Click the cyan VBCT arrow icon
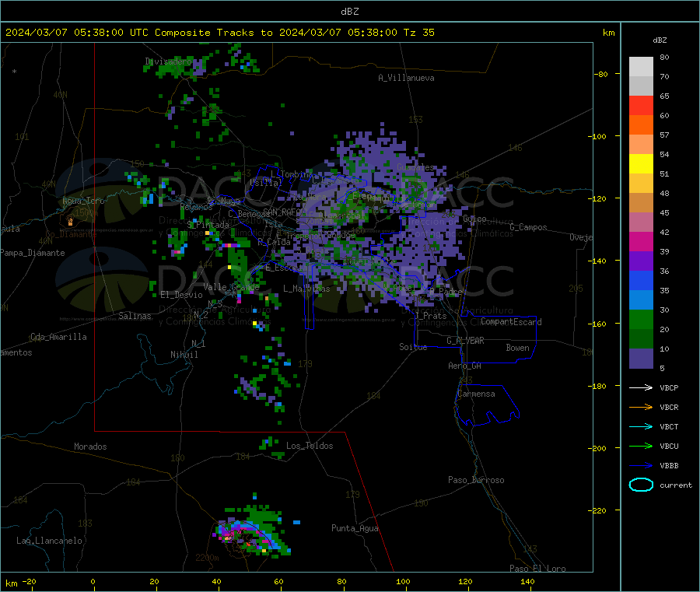 (641, 427)
